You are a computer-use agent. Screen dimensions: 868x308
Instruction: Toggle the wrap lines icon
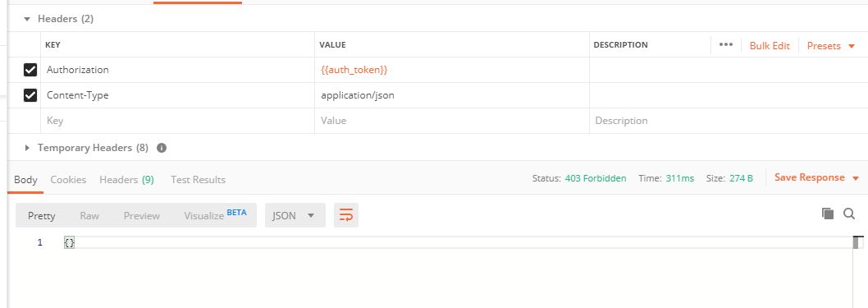[x=346, y=215]
